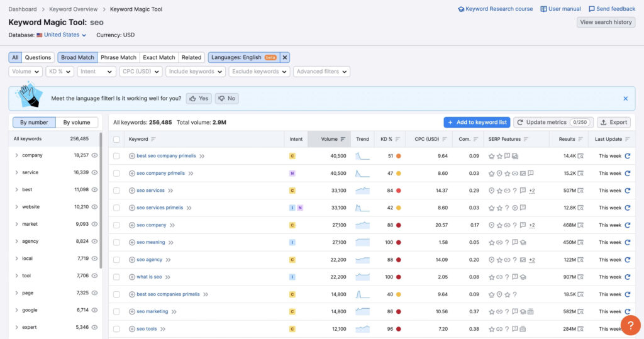Switch to the Questions tab
This screenshot has height=339, width=644.
click(38, 57)
